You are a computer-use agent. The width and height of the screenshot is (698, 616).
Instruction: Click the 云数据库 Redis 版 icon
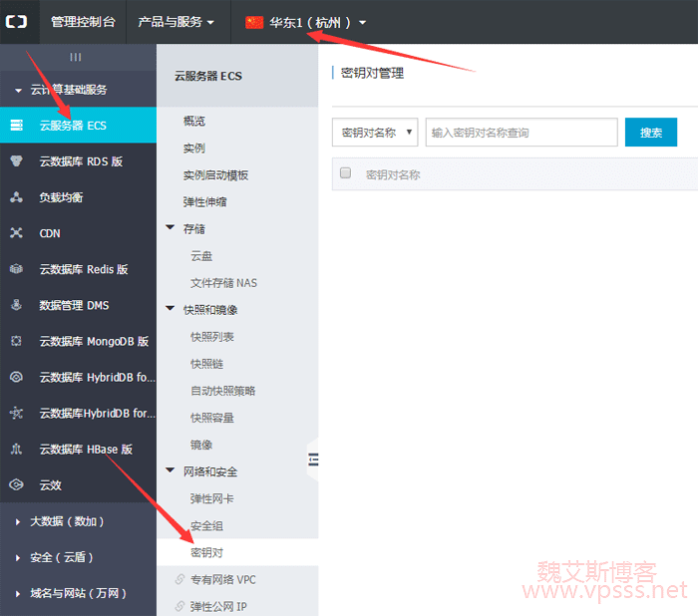click(16, 269)
